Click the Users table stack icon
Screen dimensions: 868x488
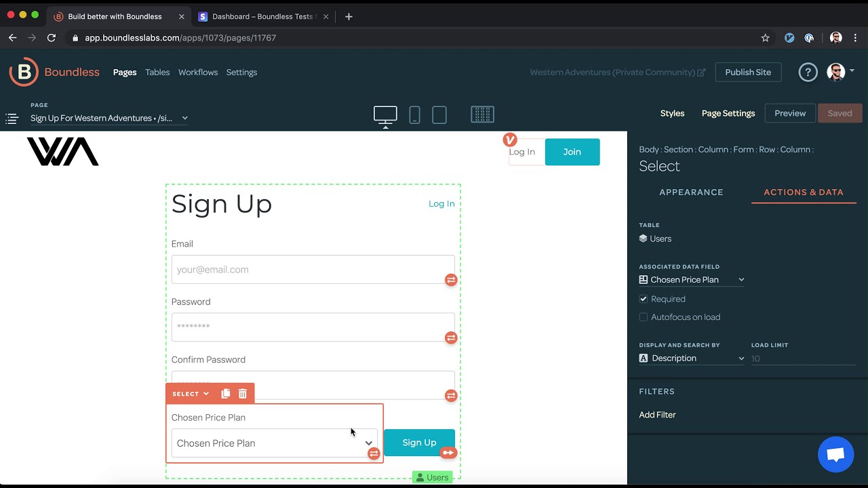point(644,239)
